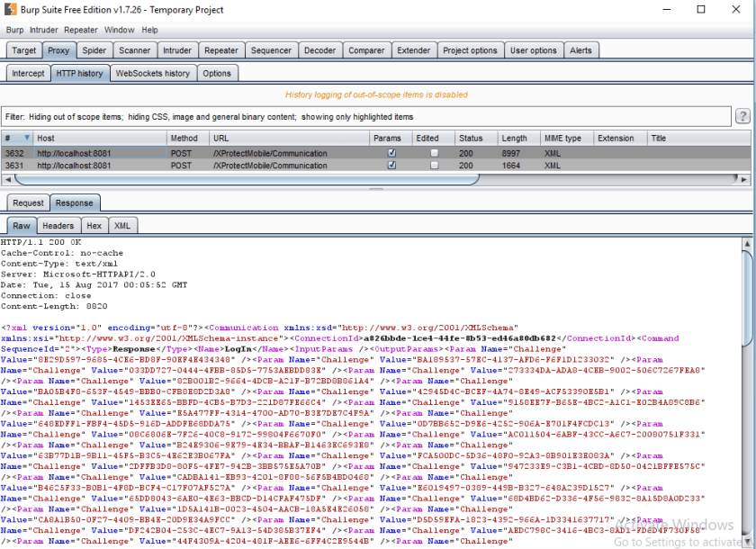
Task: Click the up arrow of response scrollbar
Action: click(749, 243)
